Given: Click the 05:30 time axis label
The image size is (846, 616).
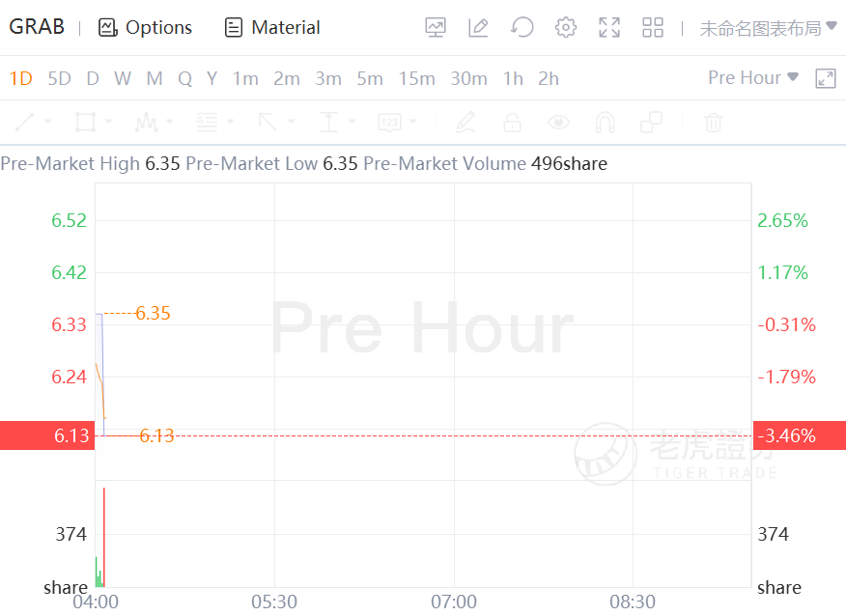Looking at the screenshot, I should click(x=275, y=602).
